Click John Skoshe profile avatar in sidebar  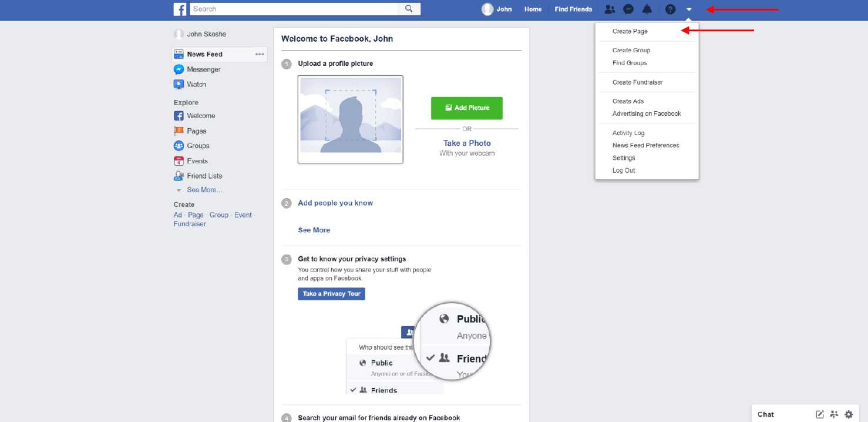(179, 34)
